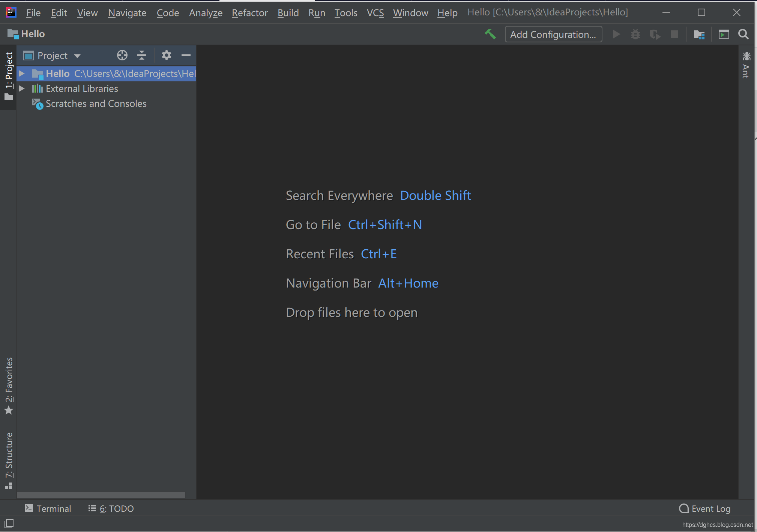Expand the Hello project node

22,73
